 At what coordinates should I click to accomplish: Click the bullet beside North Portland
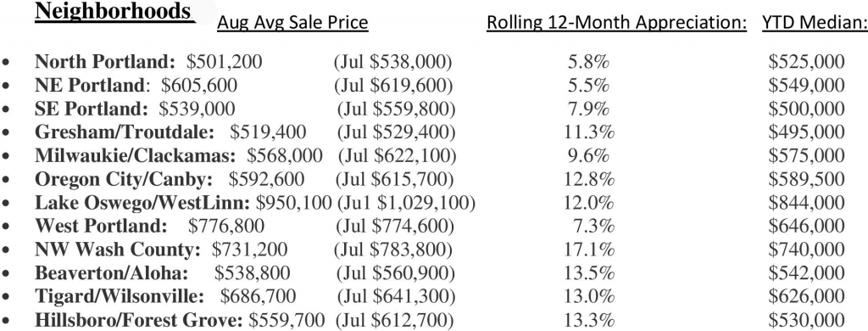point(6,63)
